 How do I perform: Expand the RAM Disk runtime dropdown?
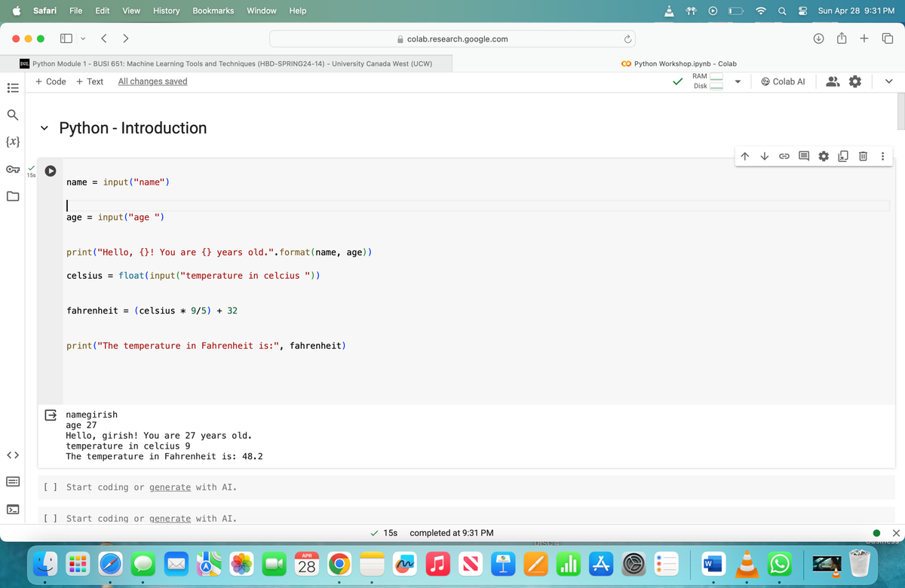pyautogui.click(x=737, y=81)
